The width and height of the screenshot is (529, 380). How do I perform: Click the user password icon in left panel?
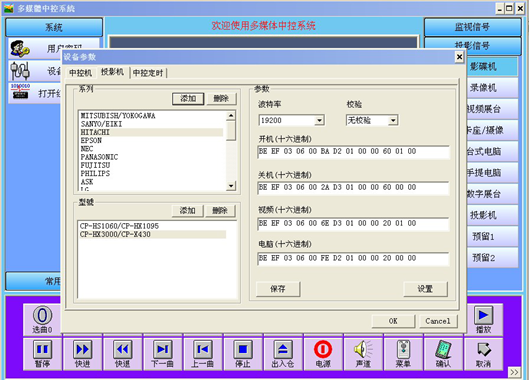tap(20, 49)
